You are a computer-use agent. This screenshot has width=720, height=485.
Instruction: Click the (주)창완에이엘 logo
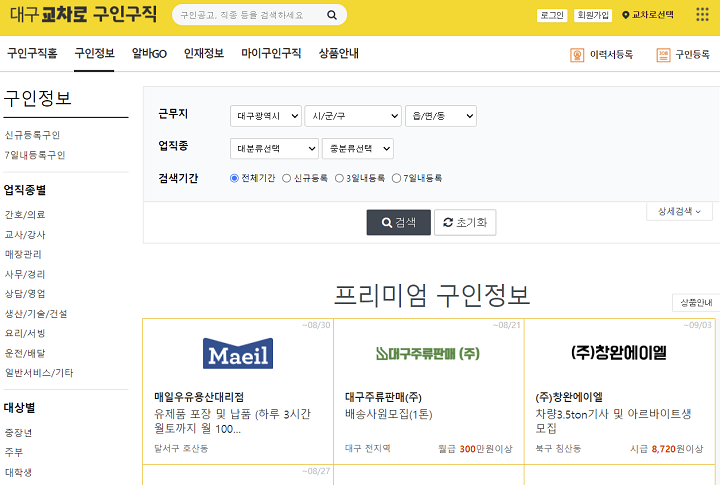pos(619,353)
